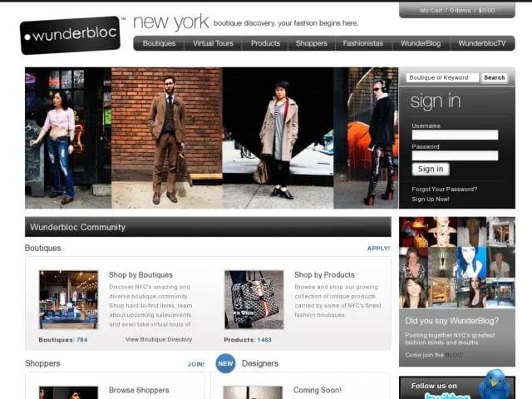Click the Shop by Products heading
Screen dimensions: 532x399
coord(324,275)
